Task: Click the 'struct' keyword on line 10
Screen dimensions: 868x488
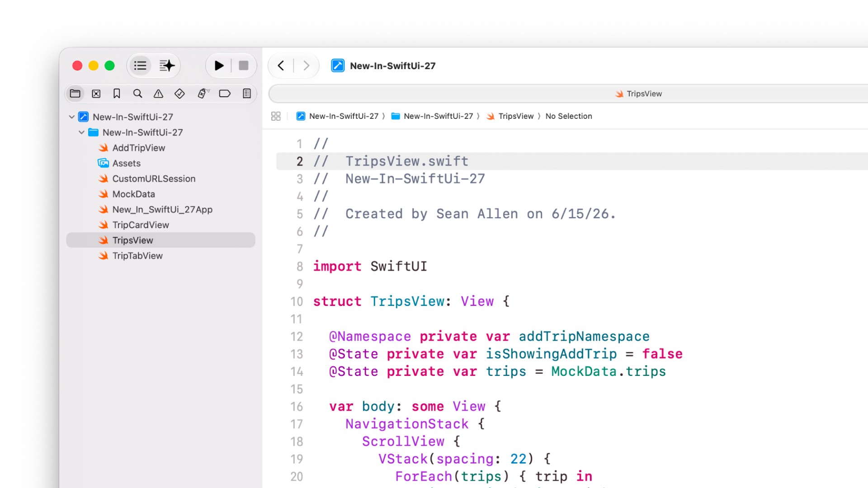Action: coord(337,301)
